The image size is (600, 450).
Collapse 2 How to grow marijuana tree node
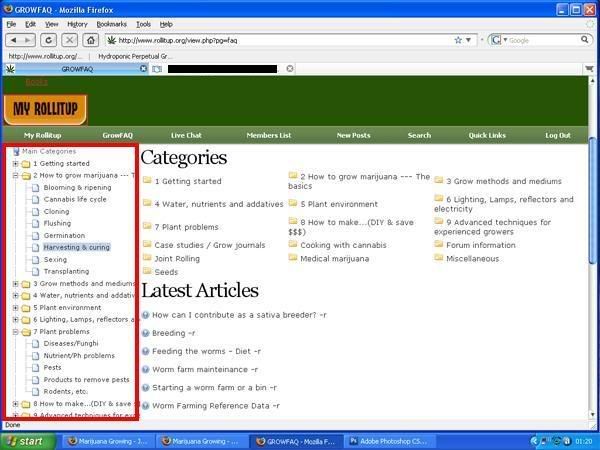pos(15,176)
